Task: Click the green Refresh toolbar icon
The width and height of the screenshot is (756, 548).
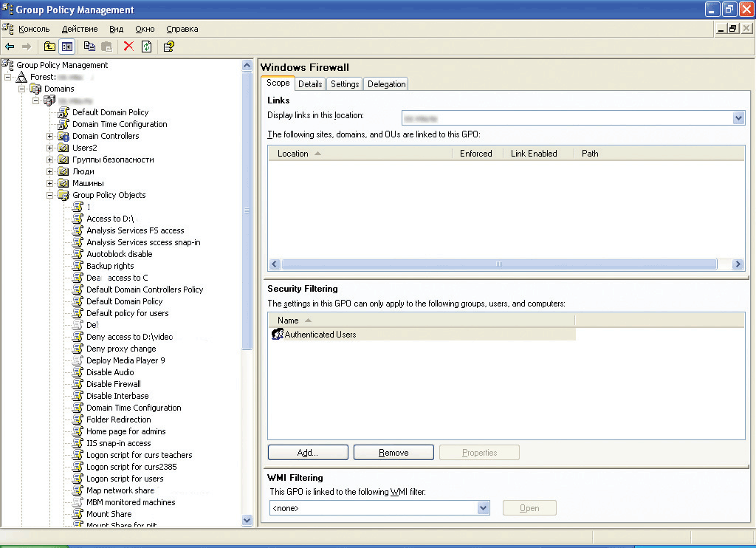Action: tap(147, 47)
